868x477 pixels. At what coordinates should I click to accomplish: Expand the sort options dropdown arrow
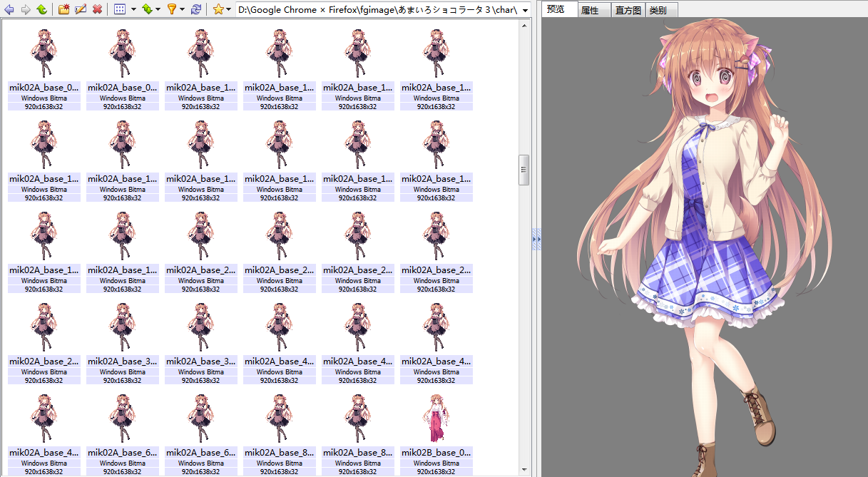(x=158, y=10)
